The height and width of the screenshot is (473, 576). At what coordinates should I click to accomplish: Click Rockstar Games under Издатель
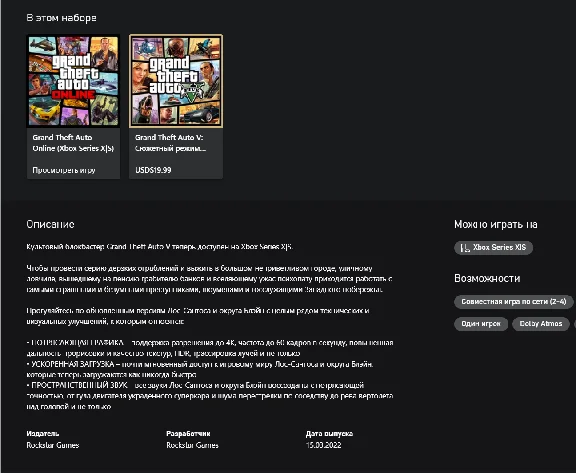[53, 445]
